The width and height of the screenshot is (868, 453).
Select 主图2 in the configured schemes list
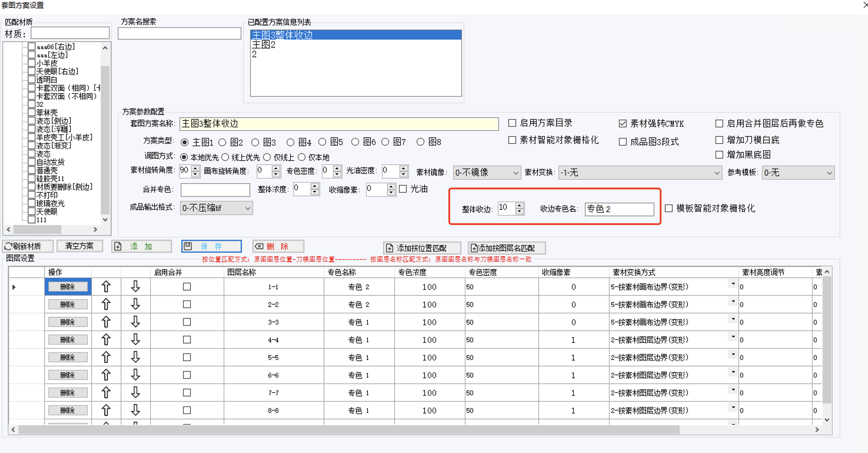click(264, 44)
